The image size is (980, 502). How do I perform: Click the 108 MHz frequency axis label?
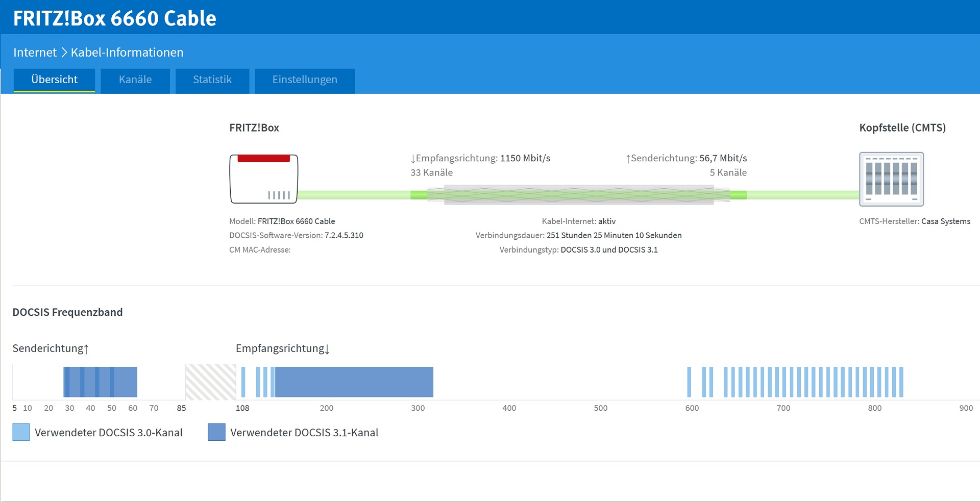pyautogui.click(x=242, y=408)
